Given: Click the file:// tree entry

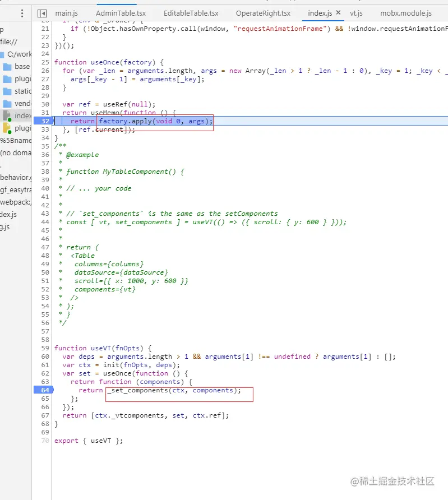Looking at the screenshot, I should tap(8, 42).
